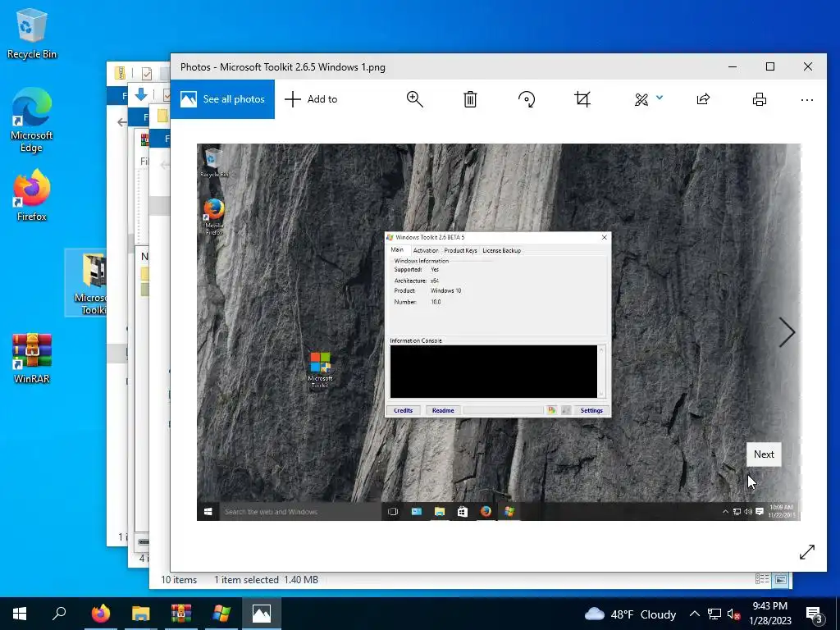Open weather widget showing 48°F Cloudy
This screenshot has height=630, width=840.
click(630, 614)
